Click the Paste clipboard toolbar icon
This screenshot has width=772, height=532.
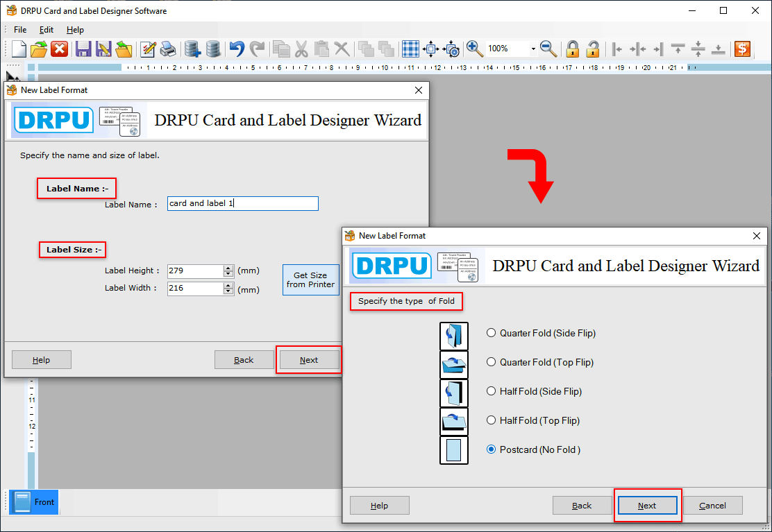(x=321, y=49)
